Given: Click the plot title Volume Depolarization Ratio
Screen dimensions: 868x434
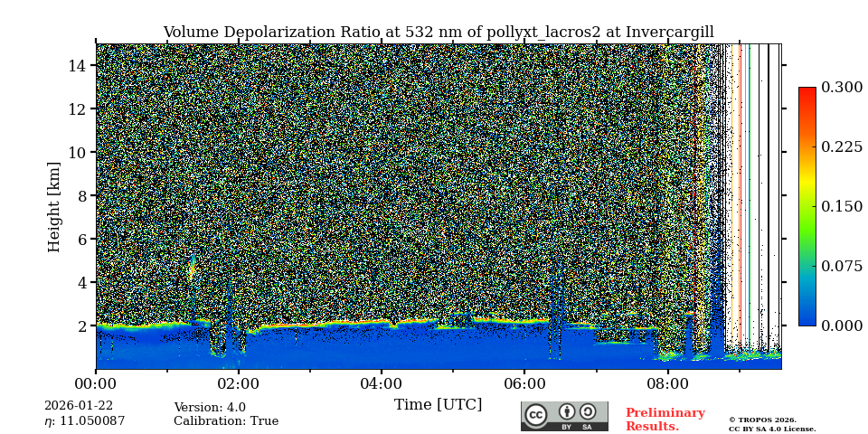Looking at the screenshot, I should [x=438, y=33].
